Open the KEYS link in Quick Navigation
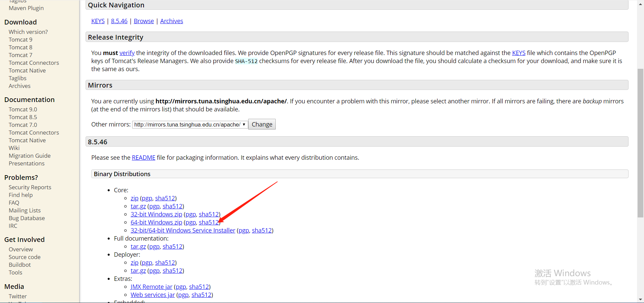 (98, 21)
